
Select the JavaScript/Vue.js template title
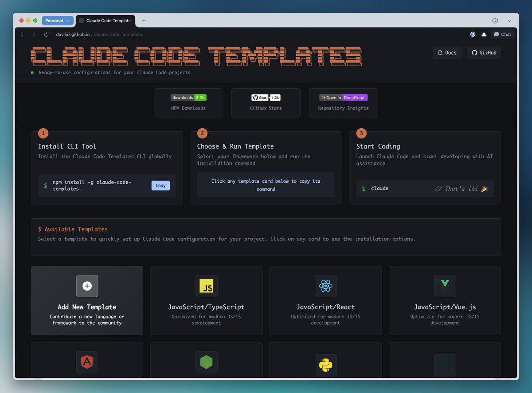click(445, 307)
